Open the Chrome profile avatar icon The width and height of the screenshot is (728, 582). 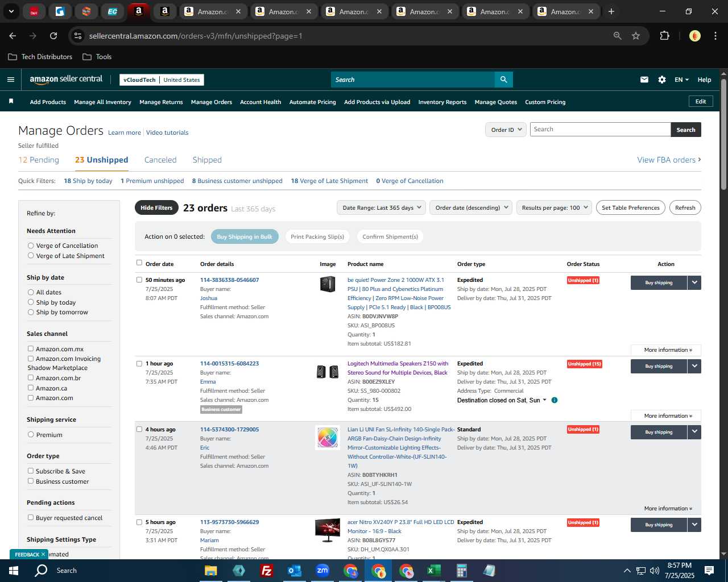694,36
